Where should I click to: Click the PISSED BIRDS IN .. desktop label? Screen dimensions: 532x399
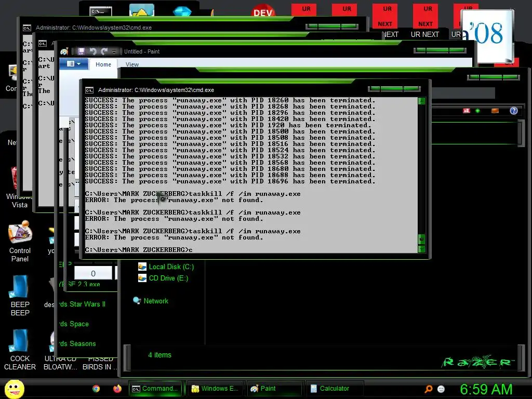pos(100,363)
